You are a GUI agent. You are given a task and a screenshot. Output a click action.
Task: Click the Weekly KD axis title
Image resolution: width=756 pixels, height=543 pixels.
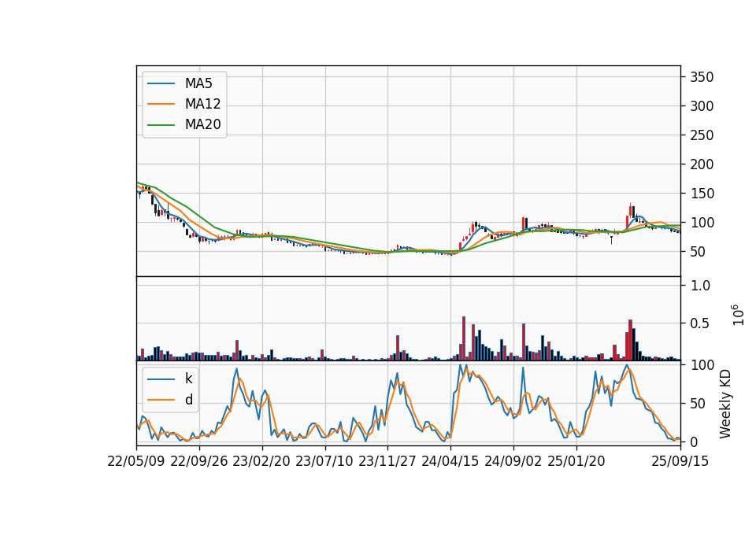point(724,404)
